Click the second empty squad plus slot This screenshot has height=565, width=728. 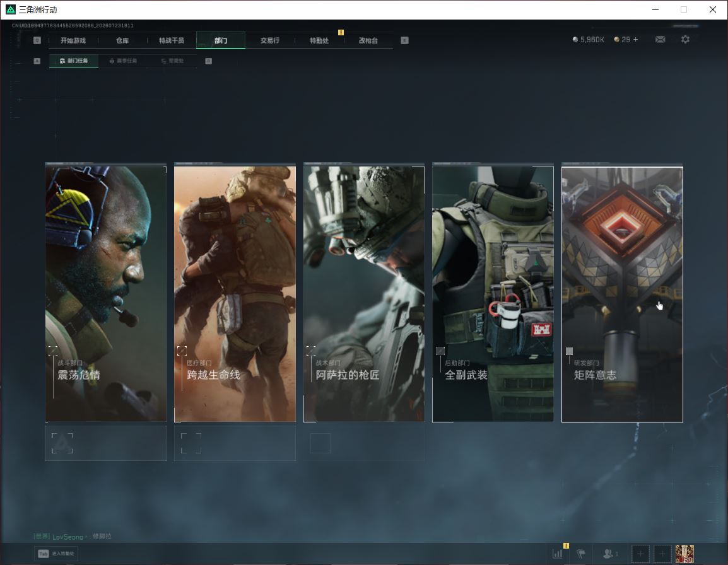[x=662, y=554]
